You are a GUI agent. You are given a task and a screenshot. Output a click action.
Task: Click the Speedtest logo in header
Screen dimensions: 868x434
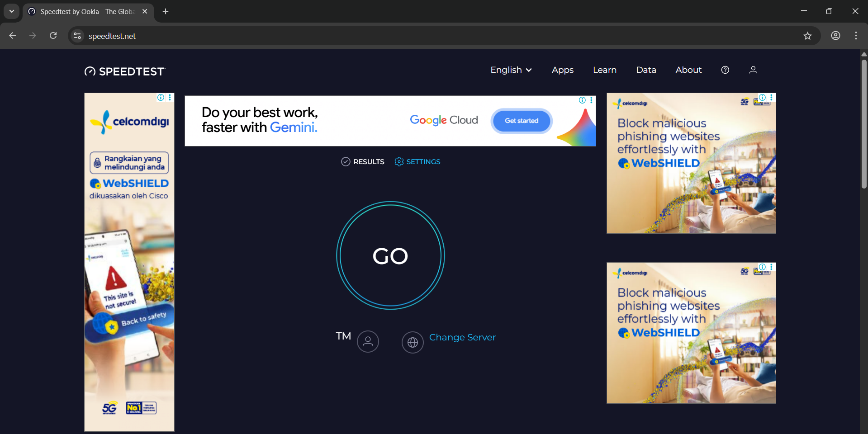point(125,71)
